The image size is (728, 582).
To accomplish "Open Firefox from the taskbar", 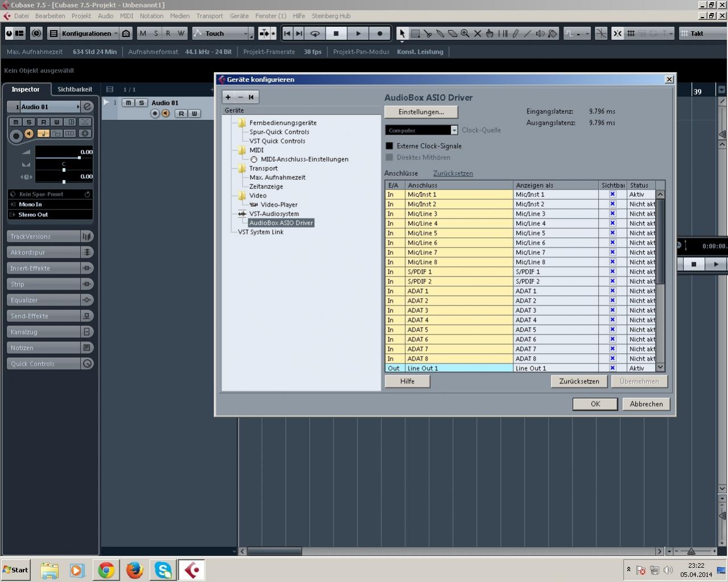I will point(135,570).
